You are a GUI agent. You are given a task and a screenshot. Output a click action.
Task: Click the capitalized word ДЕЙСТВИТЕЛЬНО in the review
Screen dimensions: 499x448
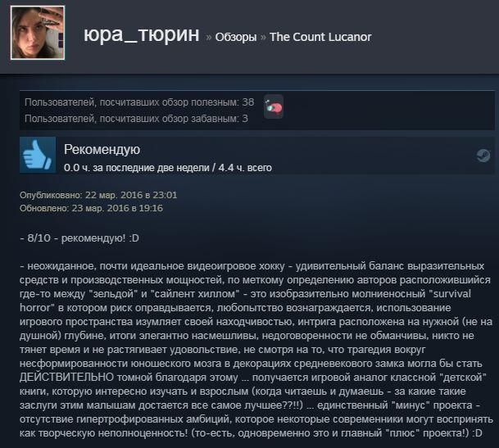tap(67, 378)
